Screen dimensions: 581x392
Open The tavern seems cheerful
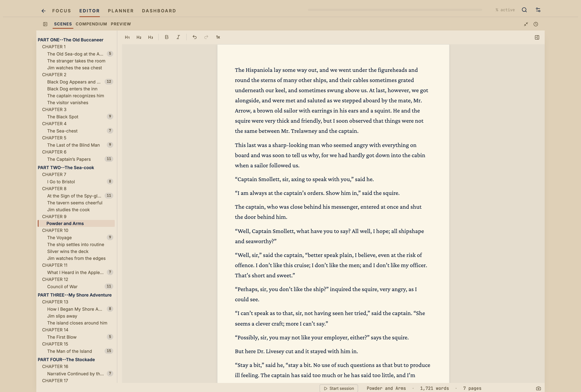pos(75,203)
